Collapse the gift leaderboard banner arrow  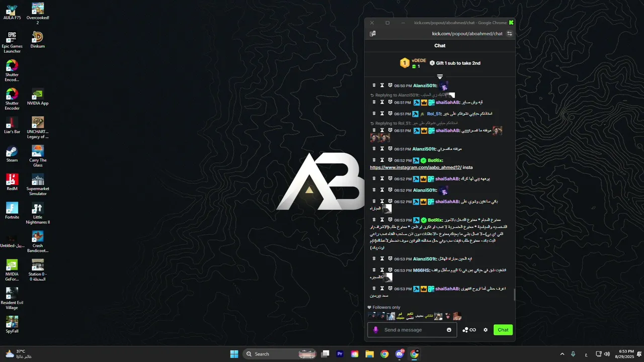tap(440, 77)
